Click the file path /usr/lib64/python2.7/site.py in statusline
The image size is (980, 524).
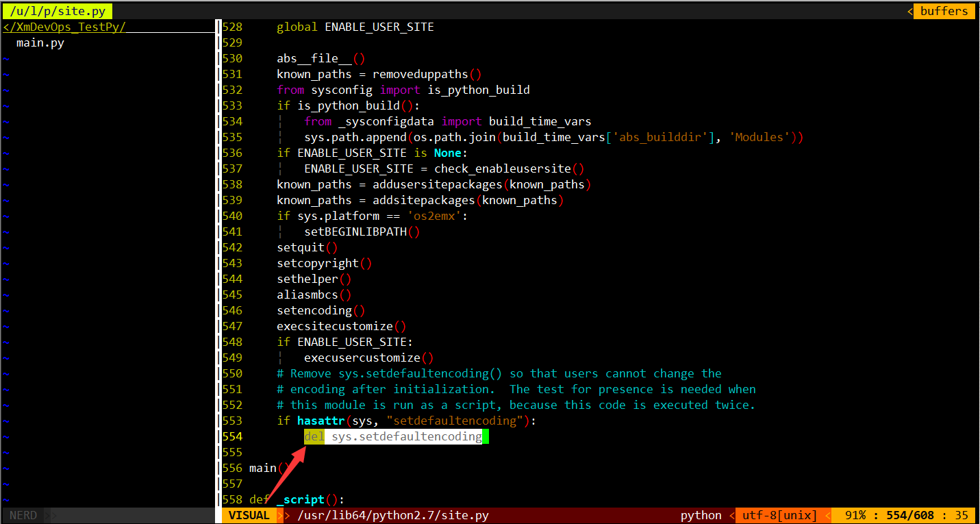click(393, 515)
